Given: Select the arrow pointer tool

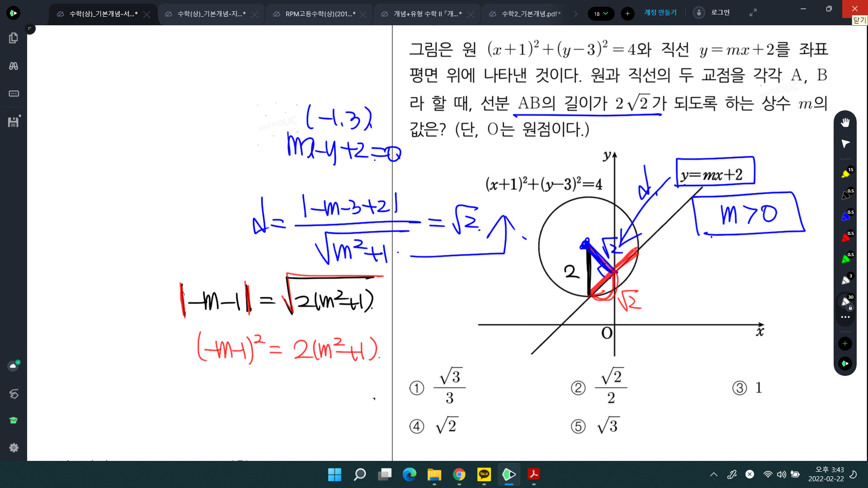Looking at the screenshot, I should pos(845,144).
